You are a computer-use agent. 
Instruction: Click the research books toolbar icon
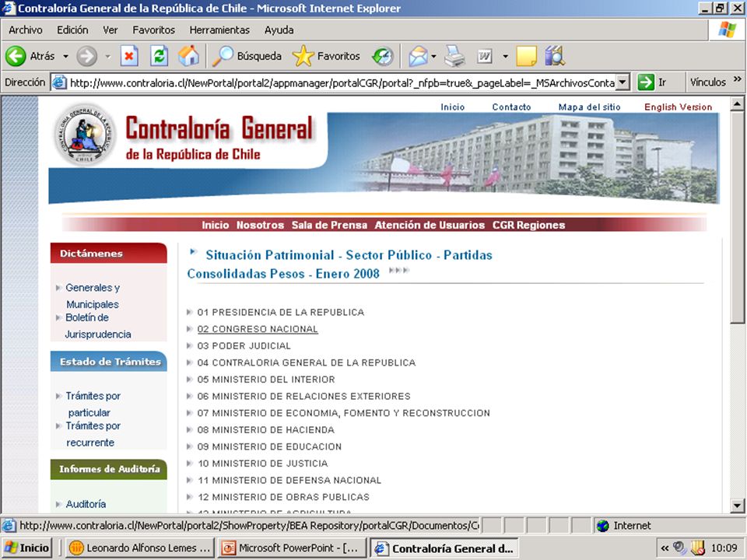(x=555, y=56)
